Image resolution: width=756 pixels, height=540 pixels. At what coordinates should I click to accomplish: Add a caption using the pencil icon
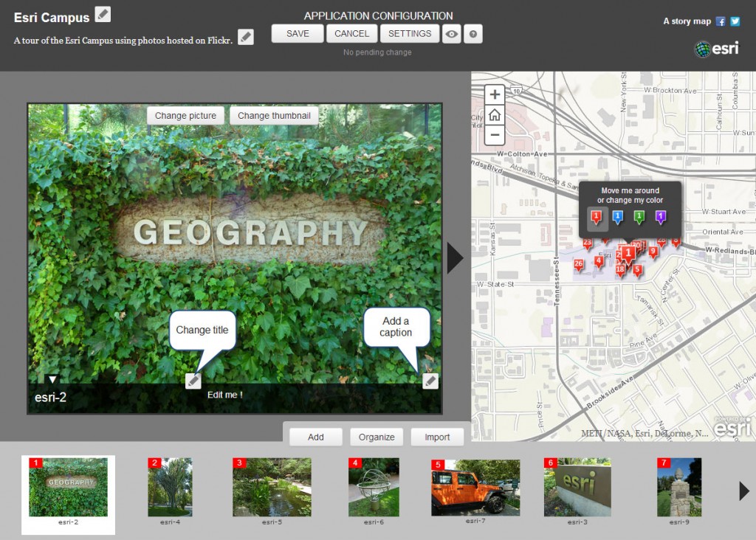click(x=430, y=381)
